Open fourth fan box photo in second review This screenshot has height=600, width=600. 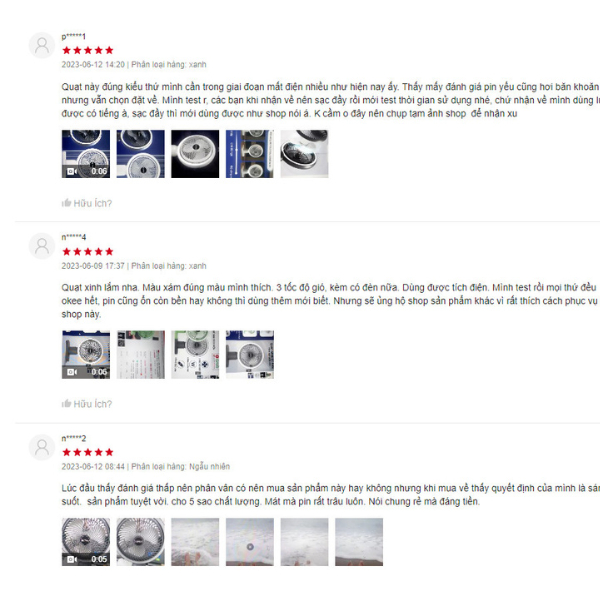250,355
